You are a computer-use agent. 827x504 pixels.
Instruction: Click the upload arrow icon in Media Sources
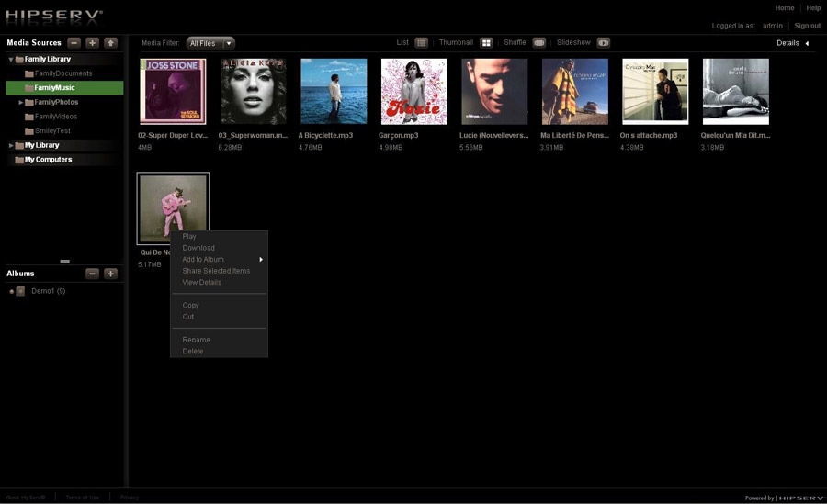coord(110,43)
